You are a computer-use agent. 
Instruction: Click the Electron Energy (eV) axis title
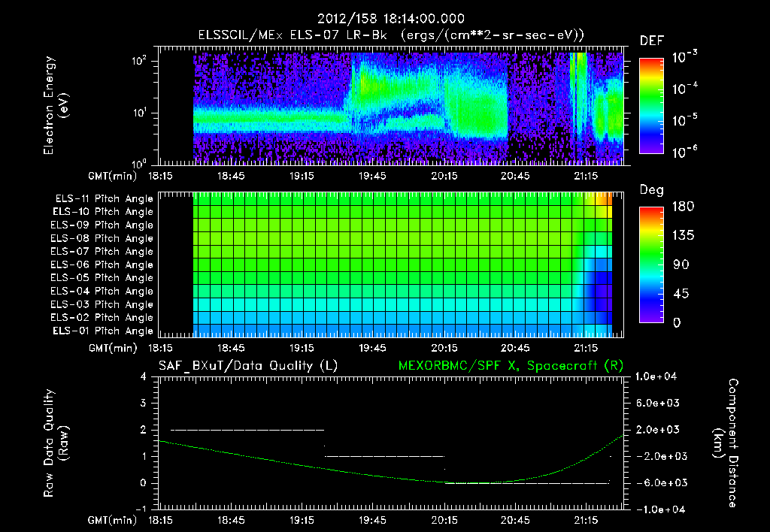[56, 105]
